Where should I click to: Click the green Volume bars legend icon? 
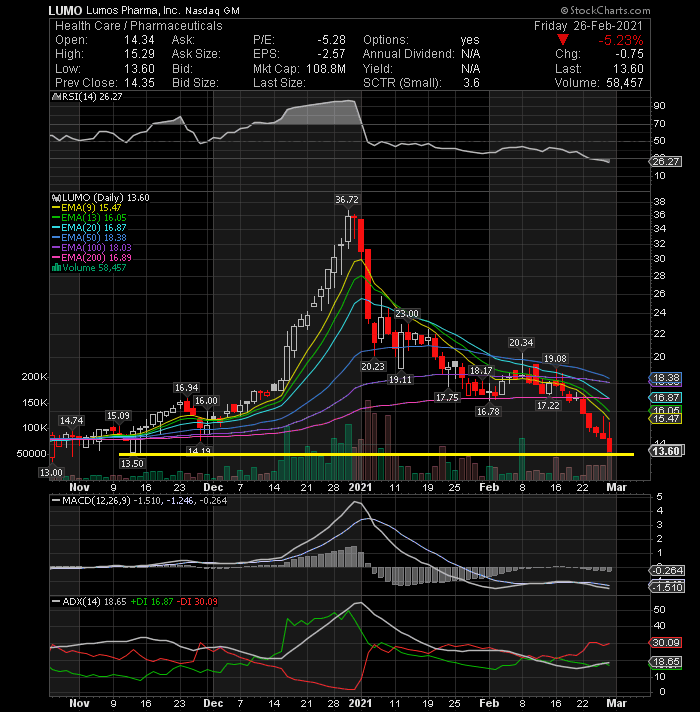point(56,268)
